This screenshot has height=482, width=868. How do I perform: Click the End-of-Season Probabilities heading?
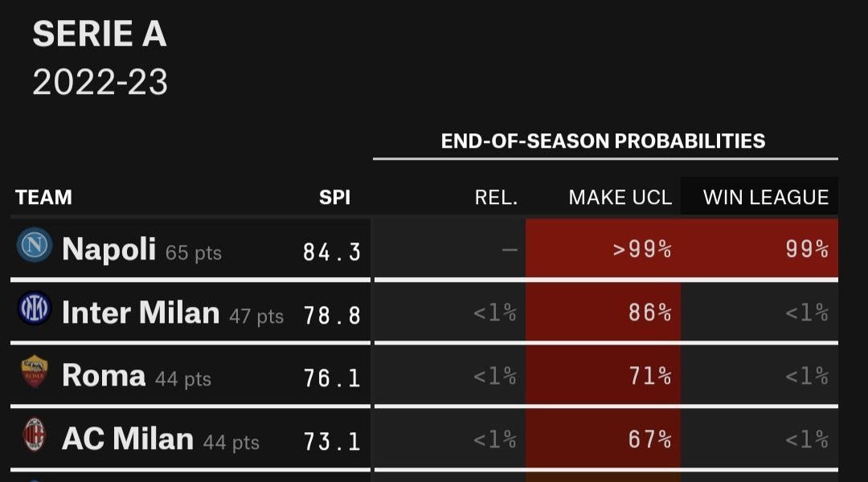(x=603, y=141)
